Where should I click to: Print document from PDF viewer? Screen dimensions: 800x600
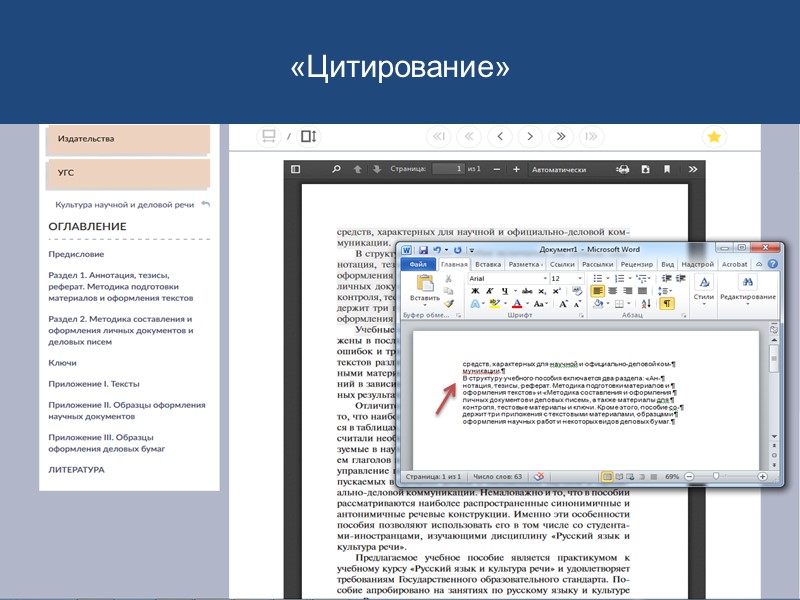pyautogui.click(x=622, y=169)
